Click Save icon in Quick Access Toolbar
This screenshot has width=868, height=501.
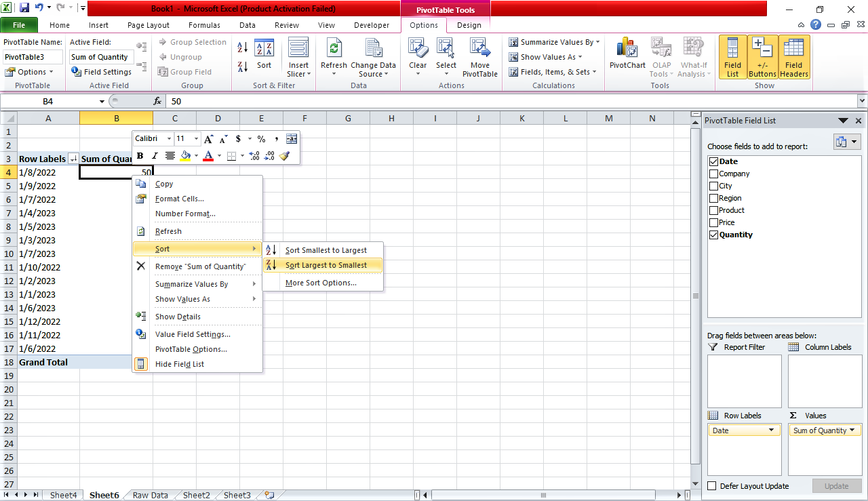[x=24, y=8]
